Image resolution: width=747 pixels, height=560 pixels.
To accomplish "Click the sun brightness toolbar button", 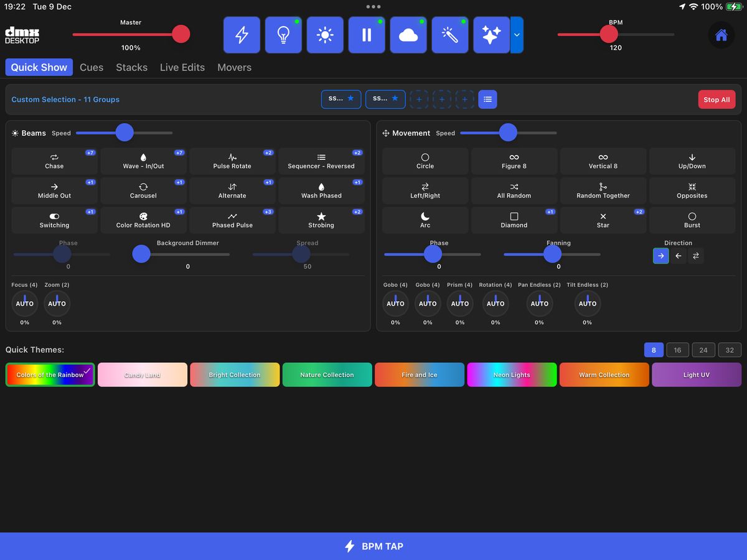I will point(325,35).
